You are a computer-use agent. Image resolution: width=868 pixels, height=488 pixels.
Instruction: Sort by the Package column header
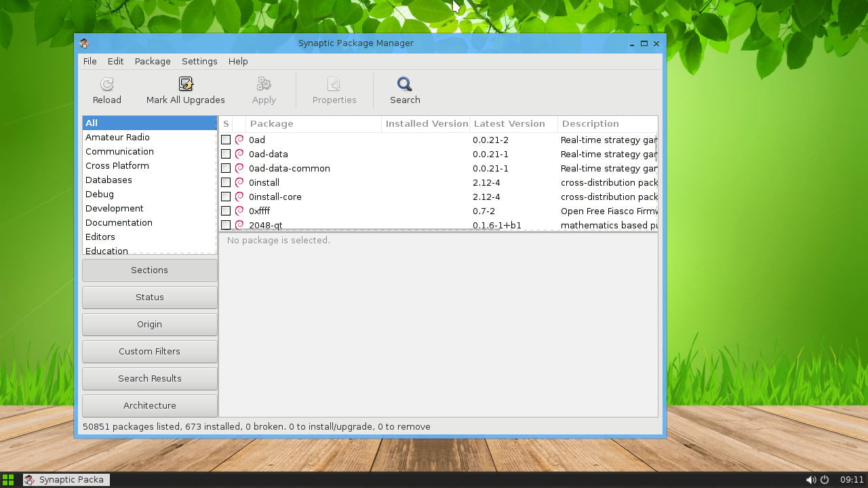(313, 124)
